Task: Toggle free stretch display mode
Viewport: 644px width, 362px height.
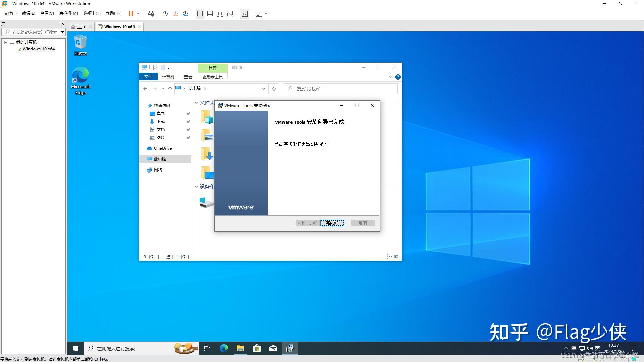Action: pos(258,14)
